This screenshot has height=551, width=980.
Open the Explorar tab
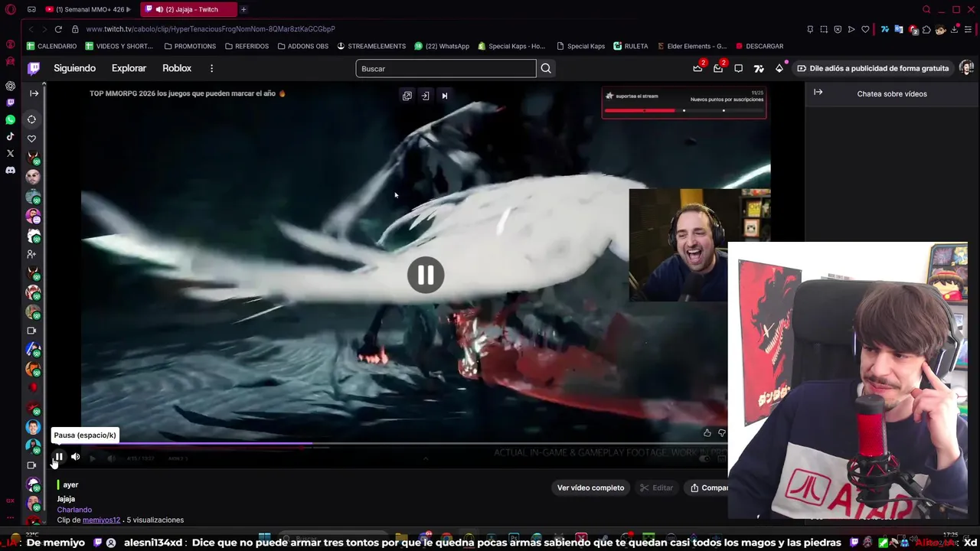[x=129, y=68]
